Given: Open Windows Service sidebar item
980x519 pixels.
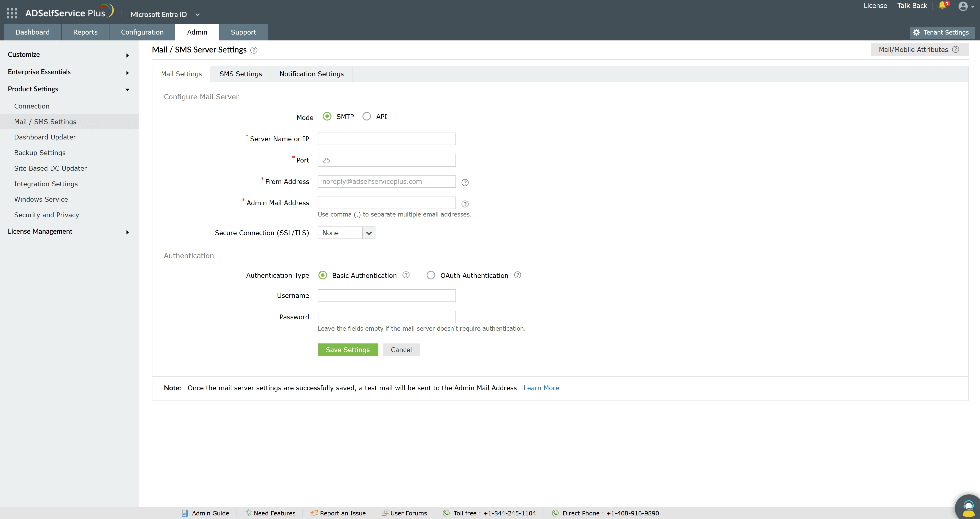Looking at the screenshot, I should [x=69, y=199].
